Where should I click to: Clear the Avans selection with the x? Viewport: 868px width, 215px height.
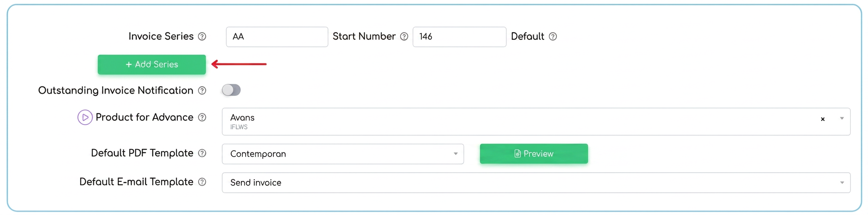[823, 119]
